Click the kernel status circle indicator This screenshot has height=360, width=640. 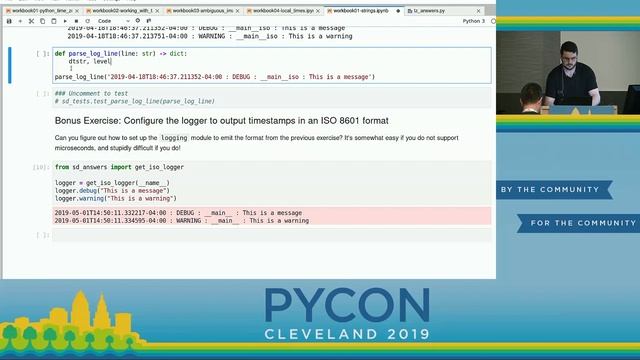tap(493, 21)
